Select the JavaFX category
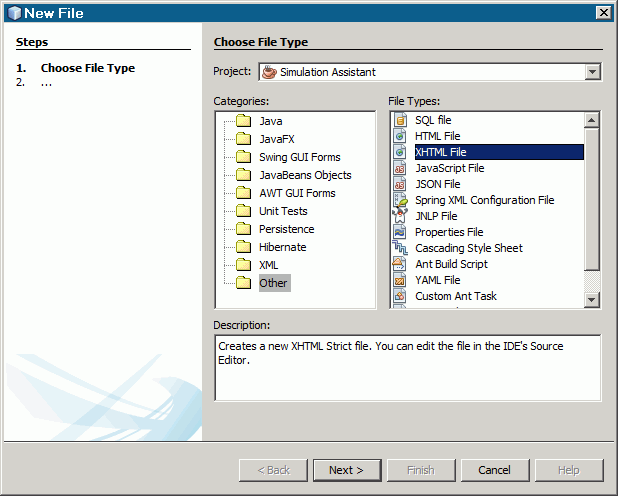The width and height of the screenshot is (618, 496). [x=277, y=139]
